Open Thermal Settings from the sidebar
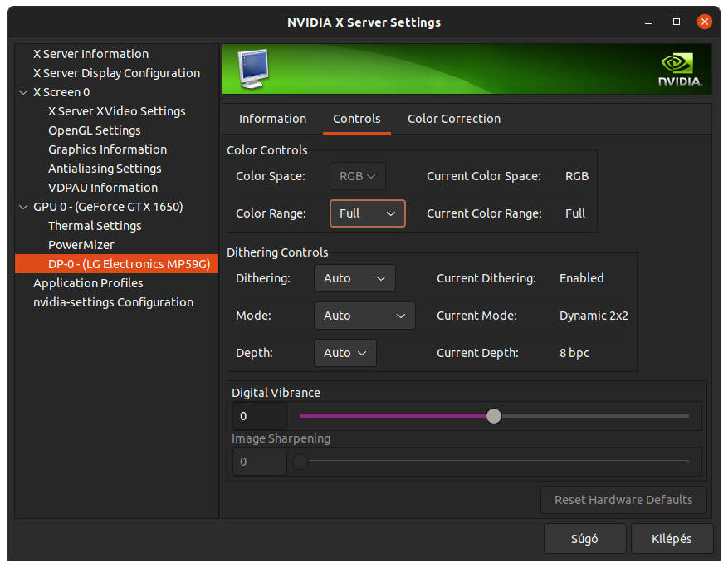 coord(95,225)
